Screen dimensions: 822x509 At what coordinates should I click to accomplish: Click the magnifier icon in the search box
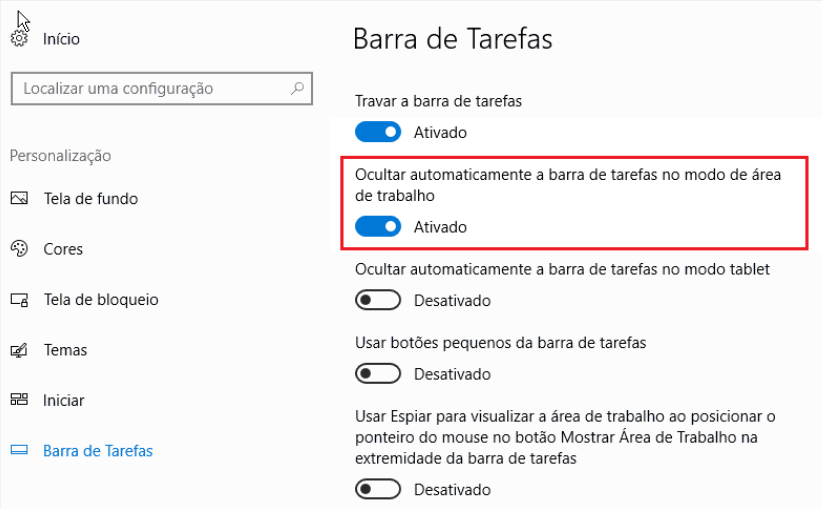pyautogui.click(x=297, y=88)
